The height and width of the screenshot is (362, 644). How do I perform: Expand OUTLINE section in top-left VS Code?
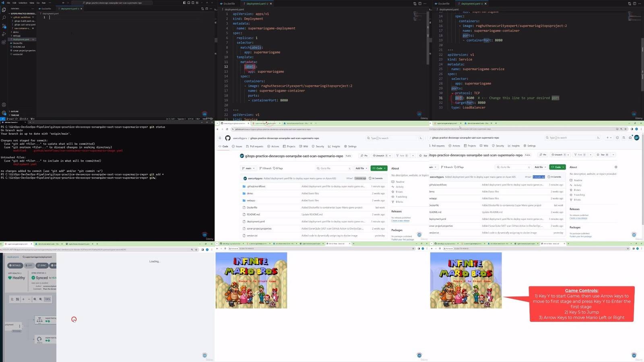coord(14,111)
